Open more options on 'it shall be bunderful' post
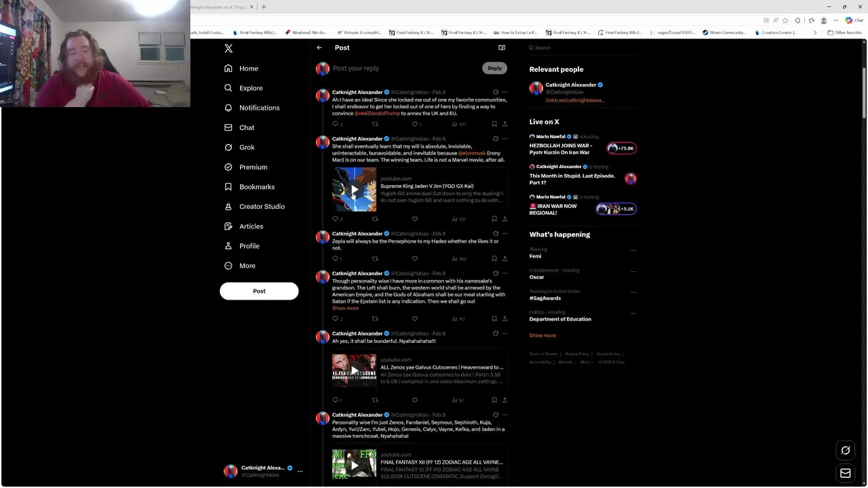The height and width of the screenshot is (488, 868). [x=505, y=333]
